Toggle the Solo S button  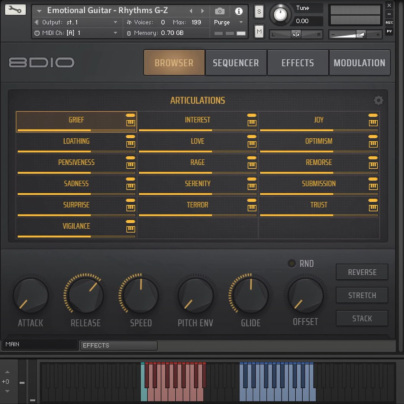(x=259, y=12)
